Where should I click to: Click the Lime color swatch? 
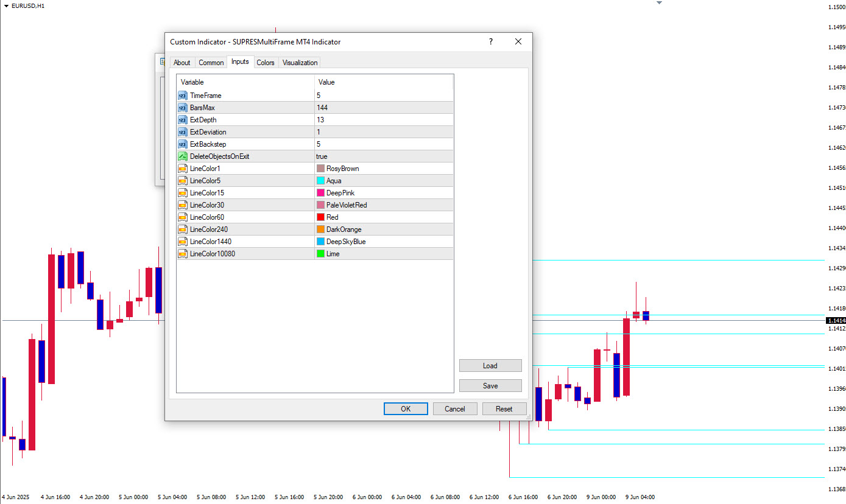320,254
